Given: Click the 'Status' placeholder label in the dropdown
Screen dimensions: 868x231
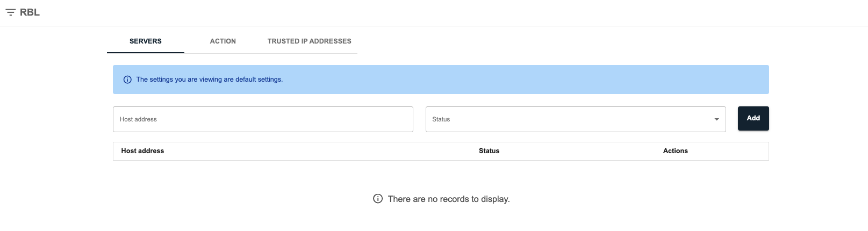Looking at the screenshot, I should tap(441, 119).
